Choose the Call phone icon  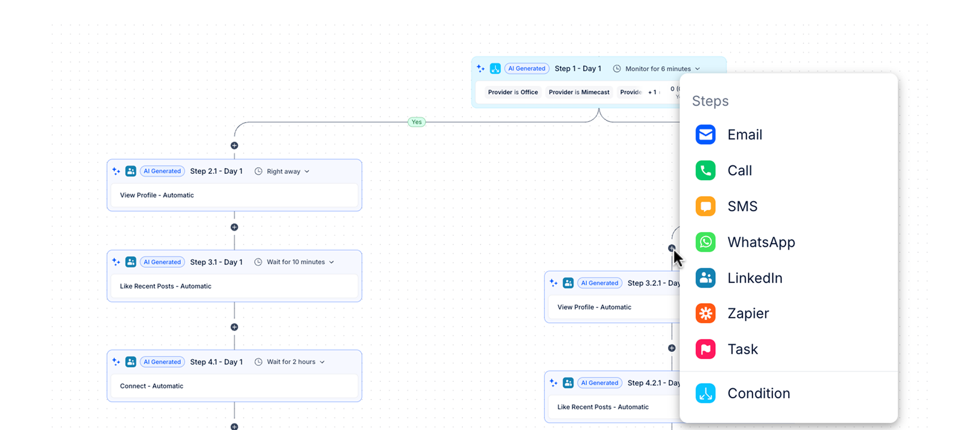[705, 170]
